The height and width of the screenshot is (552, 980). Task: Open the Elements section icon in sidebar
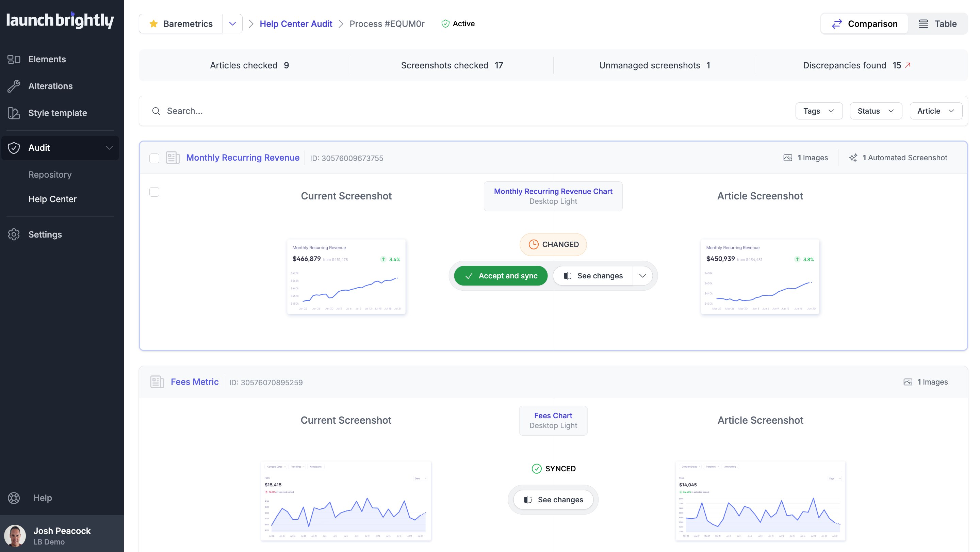click(x=14, y=59)
